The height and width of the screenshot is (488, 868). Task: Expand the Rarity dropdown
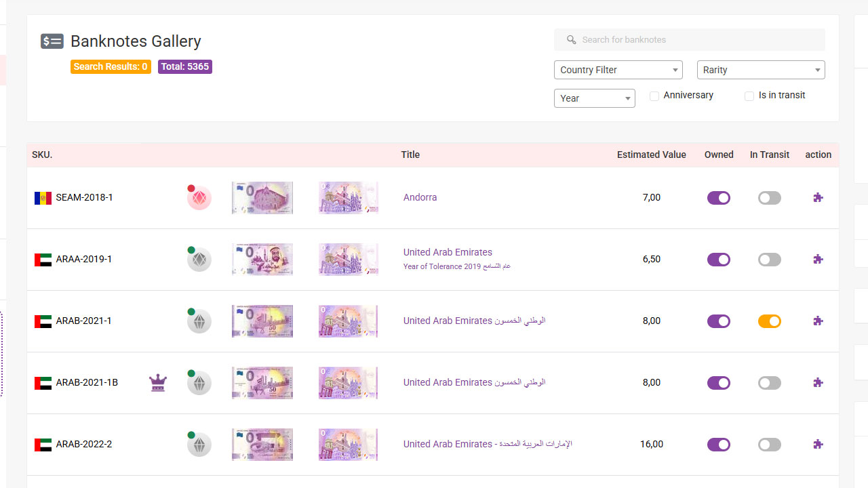point(760,70)
